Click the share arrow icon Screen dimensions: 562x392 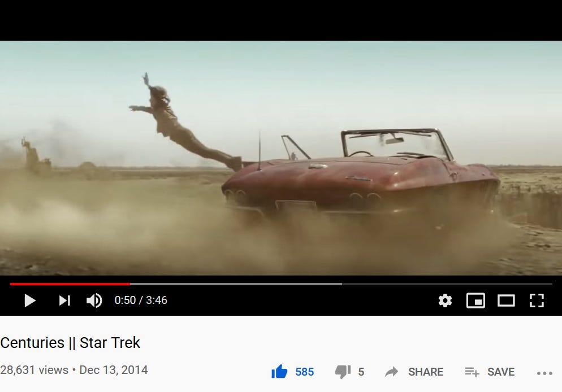(x=391, y=372)
